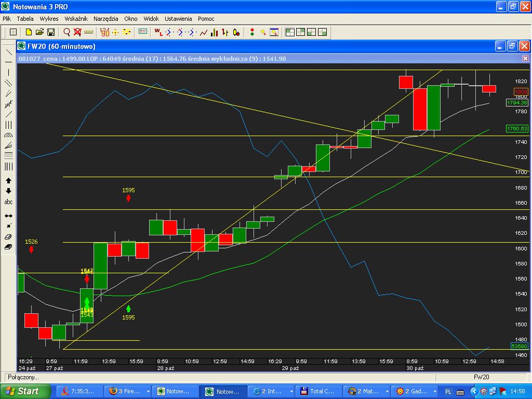The image size is (532, 399).
Task: Select the diagonal trend line drawing tool
Action: pos(8,52)
